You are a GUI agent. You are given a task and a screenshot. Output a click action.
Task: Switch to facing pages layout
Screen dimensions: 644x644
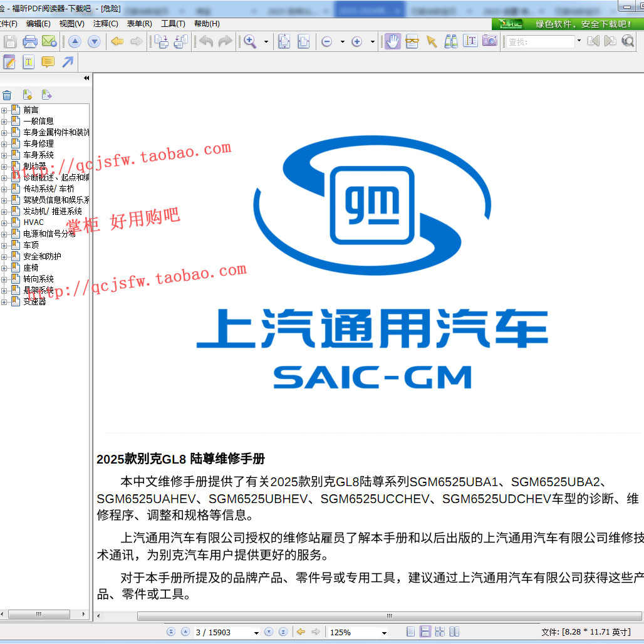click(454, 631)
